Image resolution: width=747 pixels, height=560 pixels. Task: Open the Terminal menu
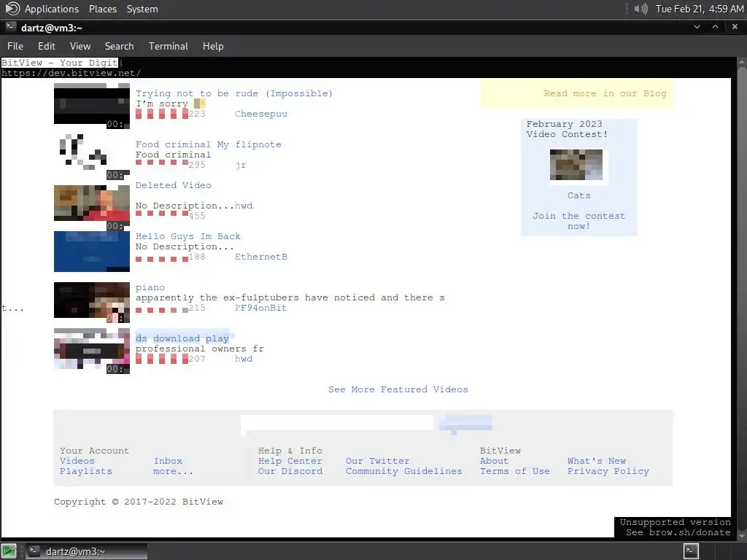[169, 46]
